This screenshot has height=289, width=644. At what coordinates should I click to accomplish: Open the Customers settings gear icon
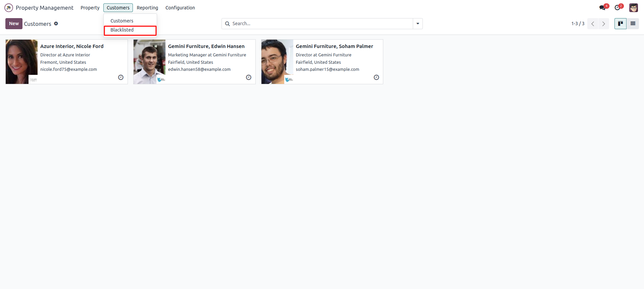tap(56, 23)
